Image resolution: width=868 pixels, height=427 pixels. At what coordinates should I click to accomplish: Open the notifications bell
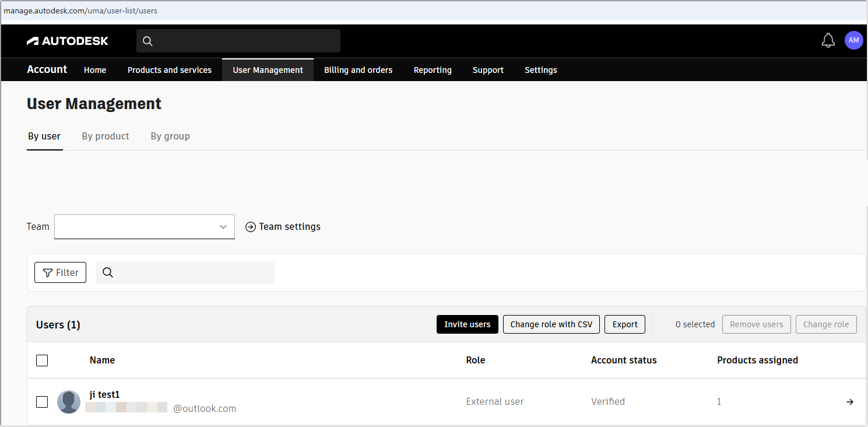tap(828, 40)
